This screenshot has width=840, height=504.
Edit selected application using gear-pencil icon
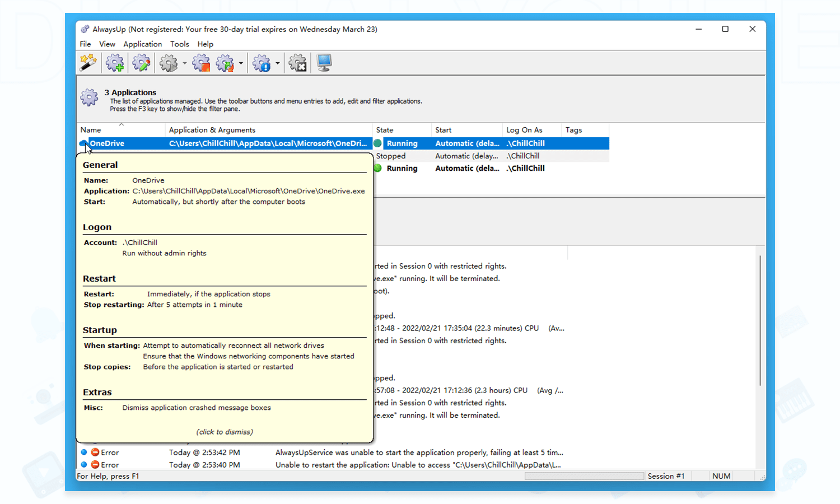(x=142, y=63)
